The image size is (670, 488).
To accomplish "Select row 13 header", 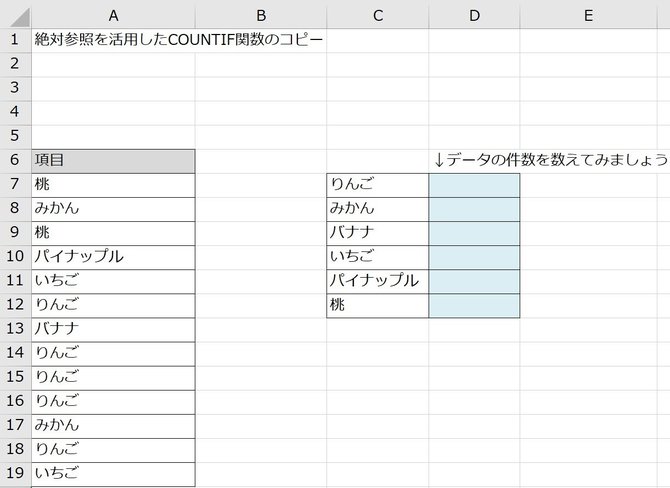I will 15,329.
